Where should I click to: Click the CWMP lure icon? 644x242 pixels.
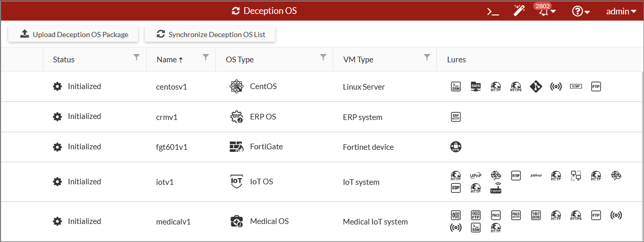496,188
